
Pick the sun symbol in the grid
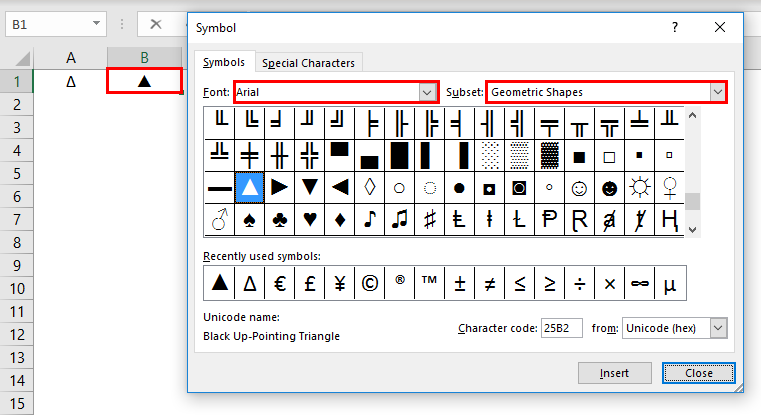[x=638, y=187]
